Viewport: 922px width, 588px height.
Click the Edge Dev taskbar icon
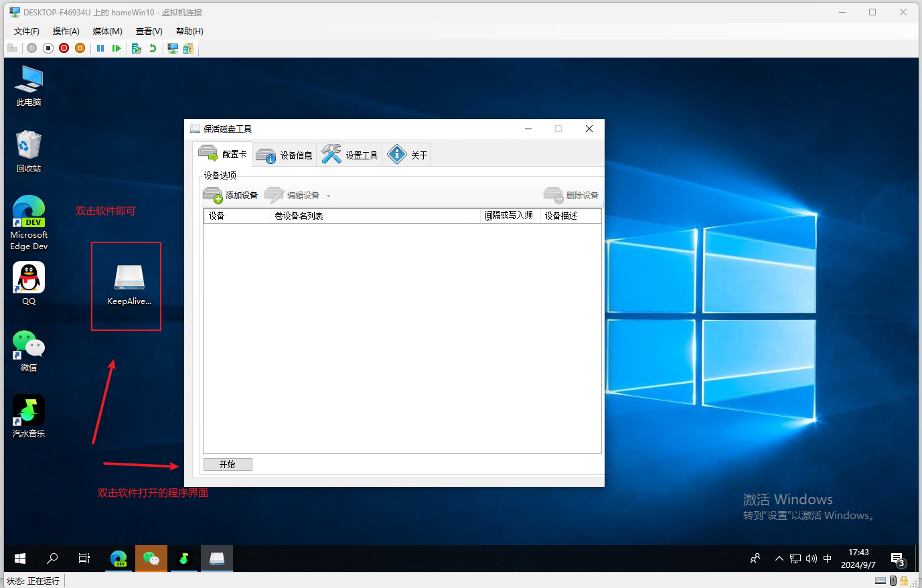119,559
